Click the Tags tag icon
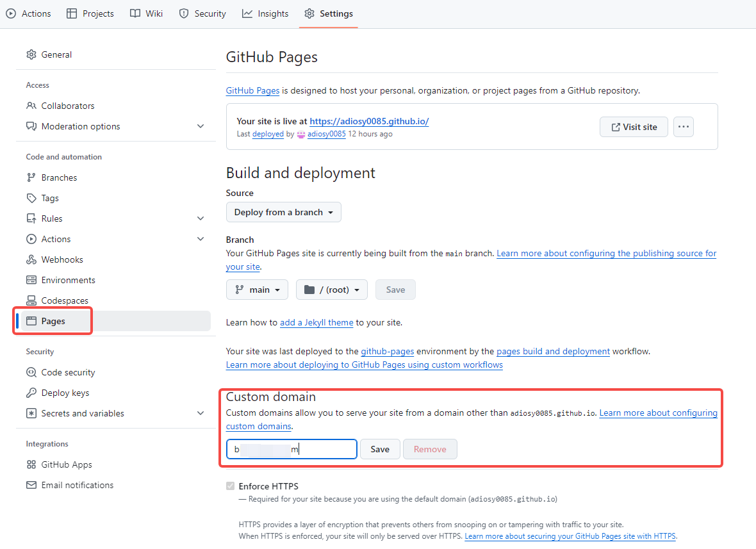Image resolution: width=756 pixels, height=549 pixels. point(31,198)
